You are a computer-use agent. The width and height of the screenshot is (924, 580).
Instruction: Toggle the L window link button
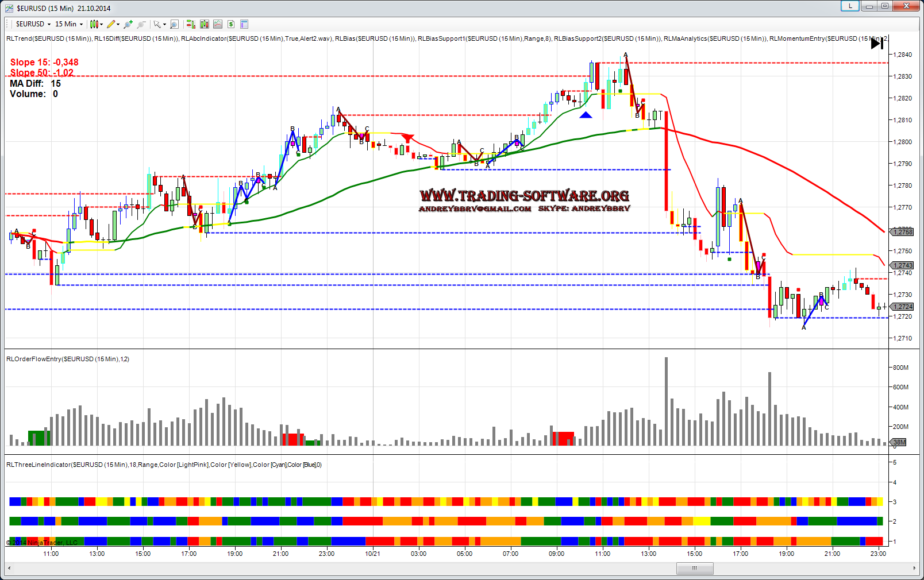pos(850,6)
